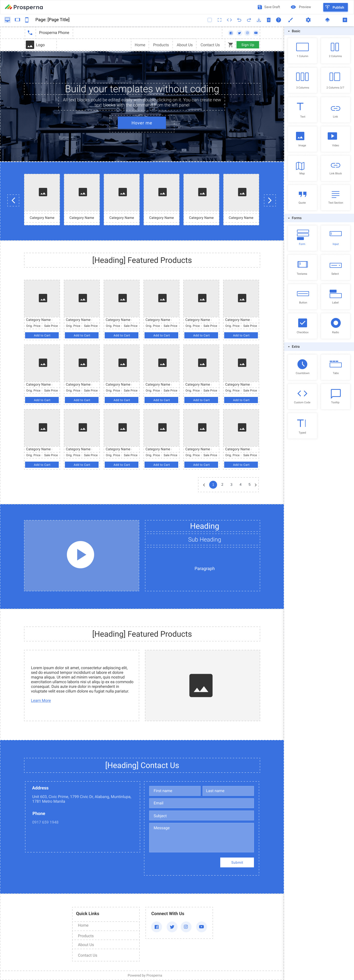Screen dimensions: 354x980
Task: Click the settings gear in the toolbar
Action: [x=308, y=20]
